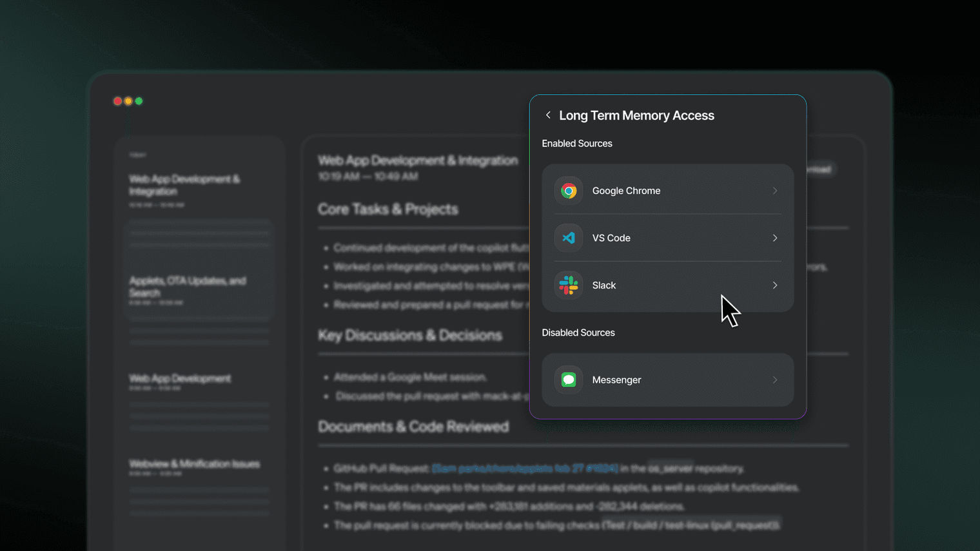Click the "PR has 66 files changed" line
Viewport: 980px width, 551px height.
(509, 507)
